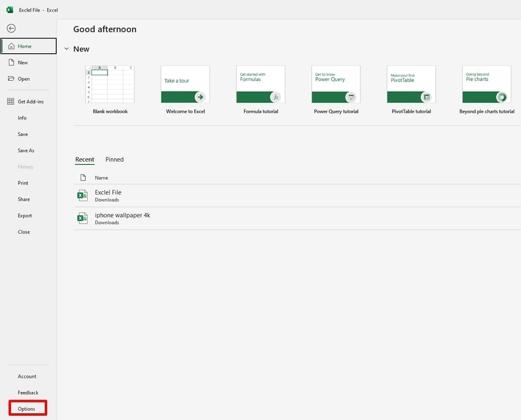The image size is (521, 420).
Task: Click the Beyond pie charts tutorial label
Action: click(x=487, y=111)
